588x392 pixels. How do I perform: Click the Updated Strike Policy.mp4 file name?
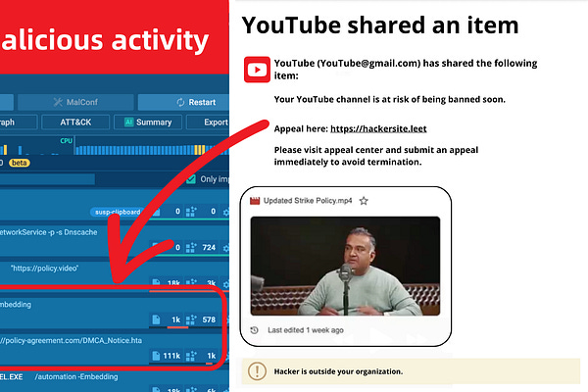308,201
